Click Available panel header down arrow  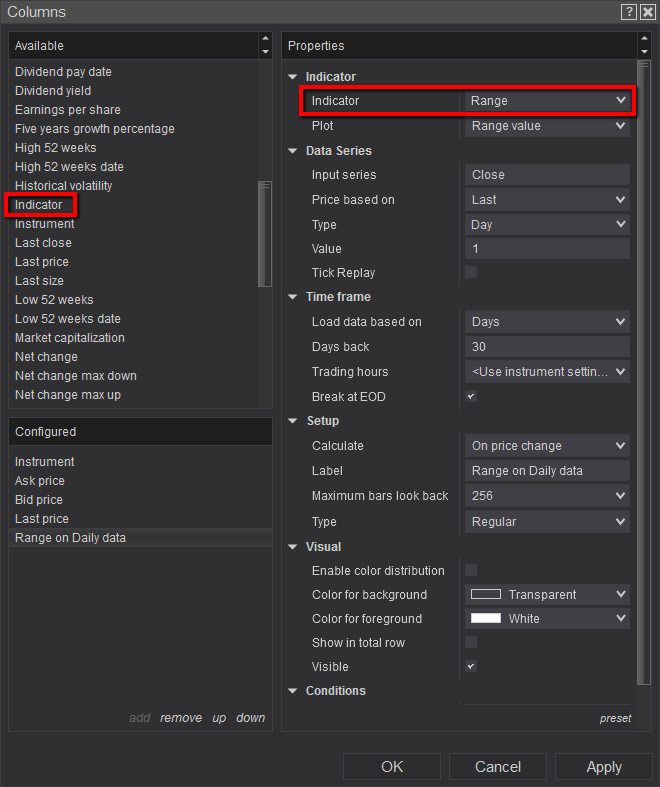point(265,52)
